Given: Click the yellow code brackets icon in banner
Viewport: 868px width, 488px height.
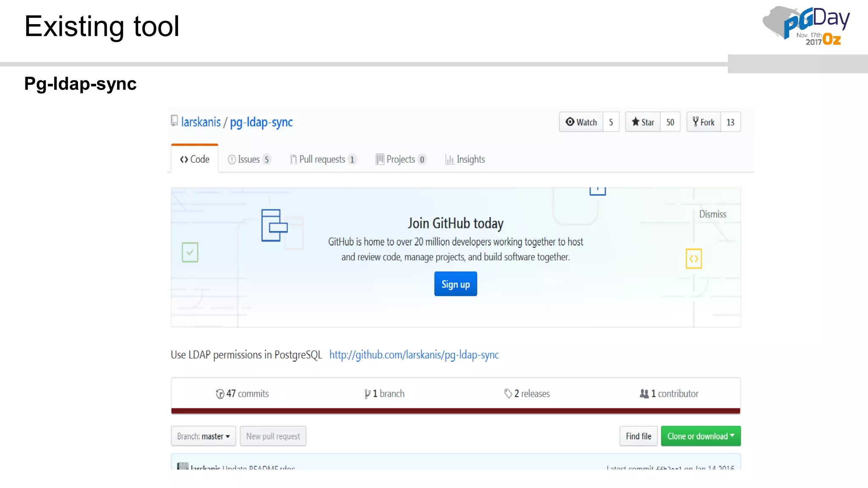Looking at the screenshot, I should 694,258.
